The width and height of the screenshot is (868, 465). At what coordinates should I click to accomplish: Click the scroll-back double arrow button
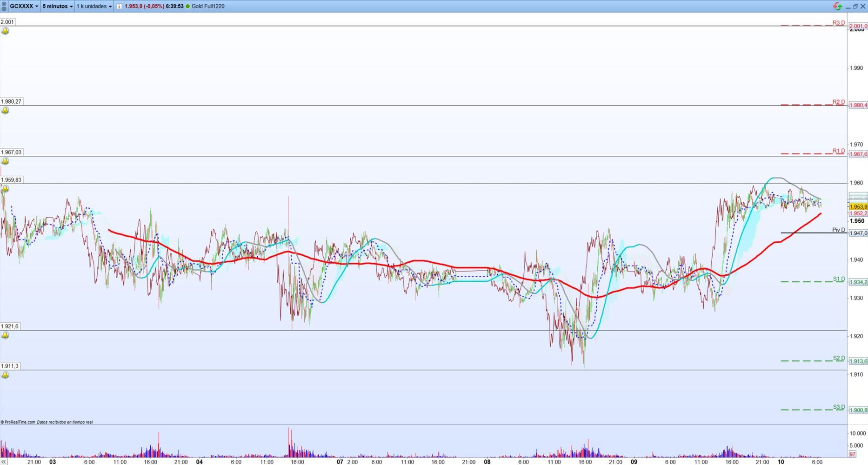4,462
